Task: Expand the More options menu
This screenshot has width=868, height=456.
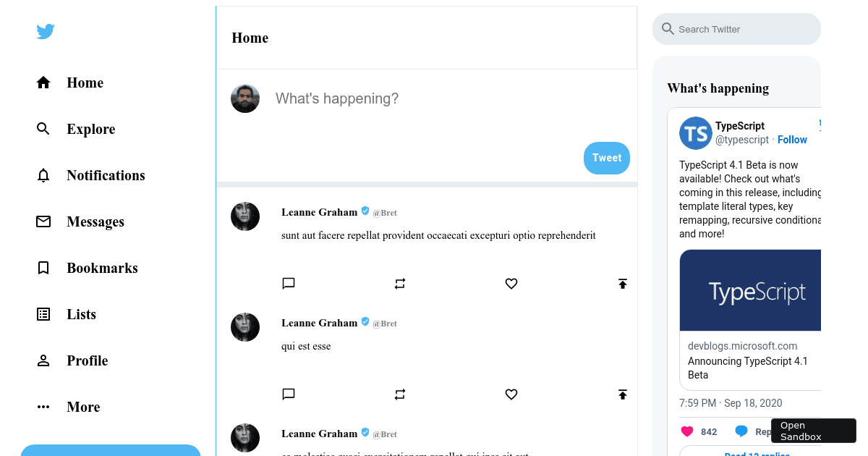Action: (x=43, y=407)
